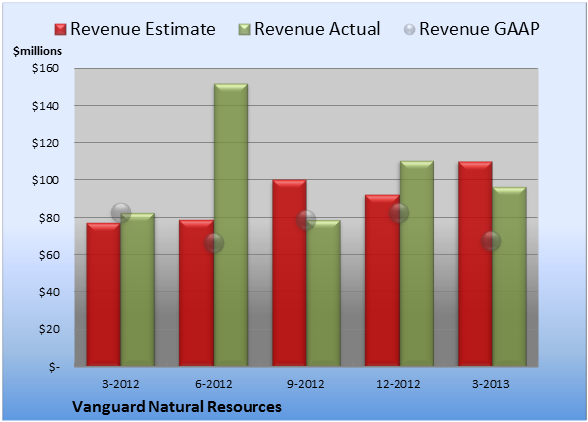Click the red estimate bar for 9-2012
Image resolution: width=588 pixels, height=422 pixels.
(x=289, y=273)
